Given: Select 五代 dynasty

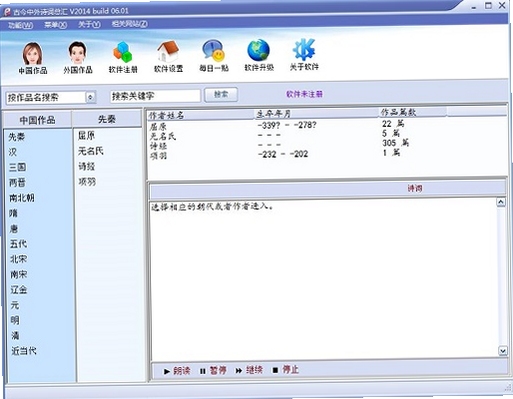Looking at the screenshot, I should (18, 244).
